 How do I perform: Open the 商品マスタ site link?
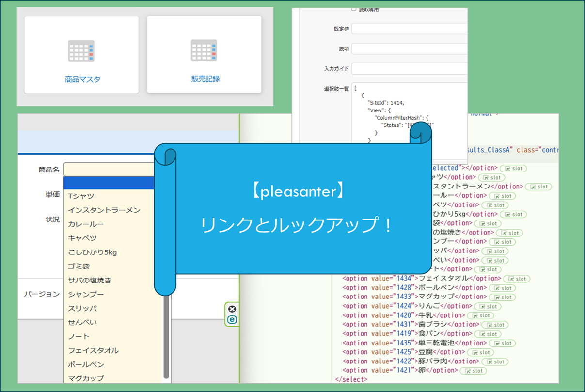pyautogui.click(x=83, y=79)
